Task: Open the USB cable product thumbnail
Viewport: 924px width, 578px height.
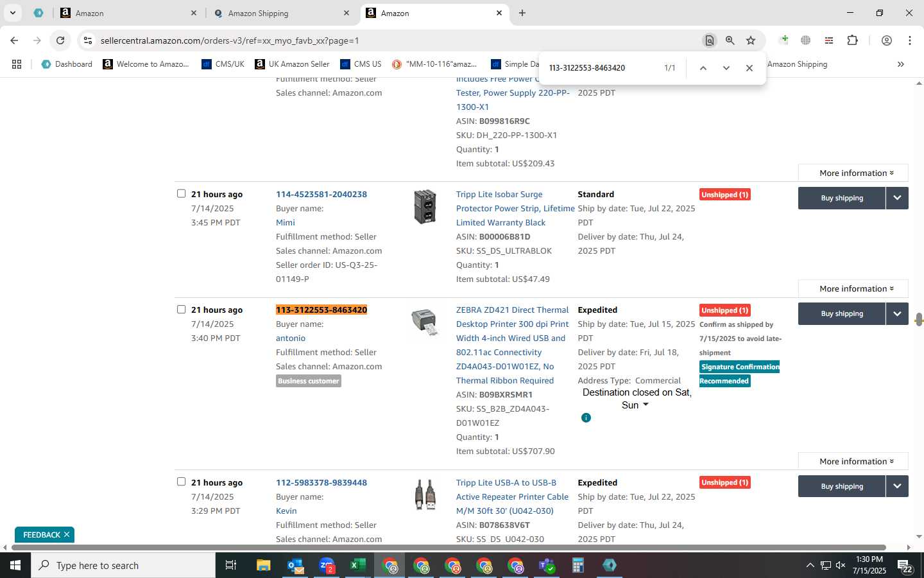Action: tap(425, 495)
